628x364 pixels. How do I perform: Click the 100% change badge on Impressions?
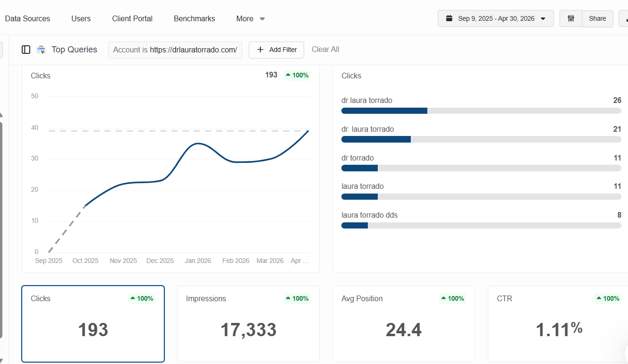(297, 298)
